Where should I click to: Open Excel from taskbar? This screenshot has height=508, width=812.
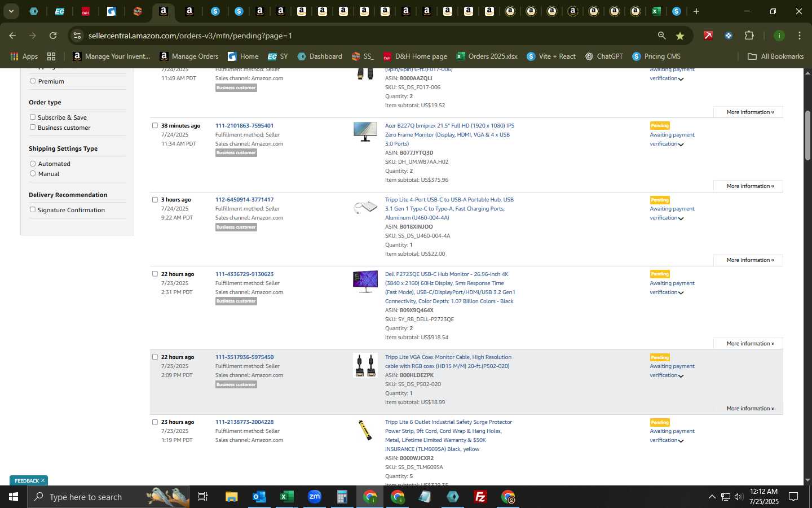tap(286, 497)
